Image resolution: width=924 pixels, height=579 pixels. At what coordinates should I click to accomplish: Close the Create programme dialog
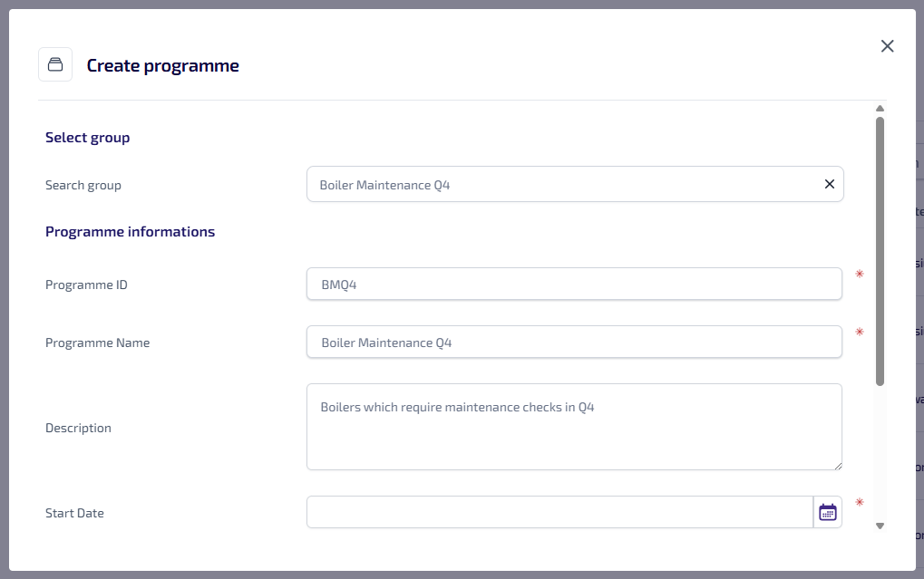click(x=887, y=46)
